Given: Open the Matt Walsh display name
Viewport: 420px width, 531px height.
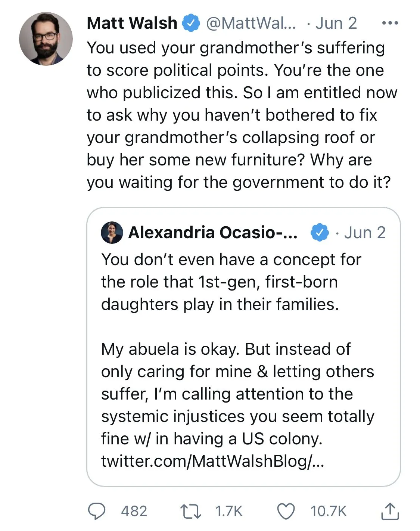Looking at the screenshot, I should (132, 23).
